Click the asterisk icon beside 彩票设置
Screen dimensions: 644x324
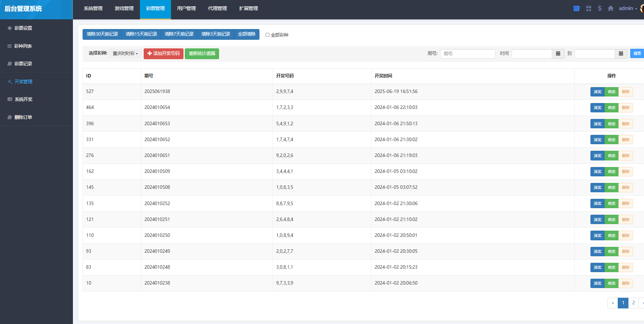(x=10, y=28)
